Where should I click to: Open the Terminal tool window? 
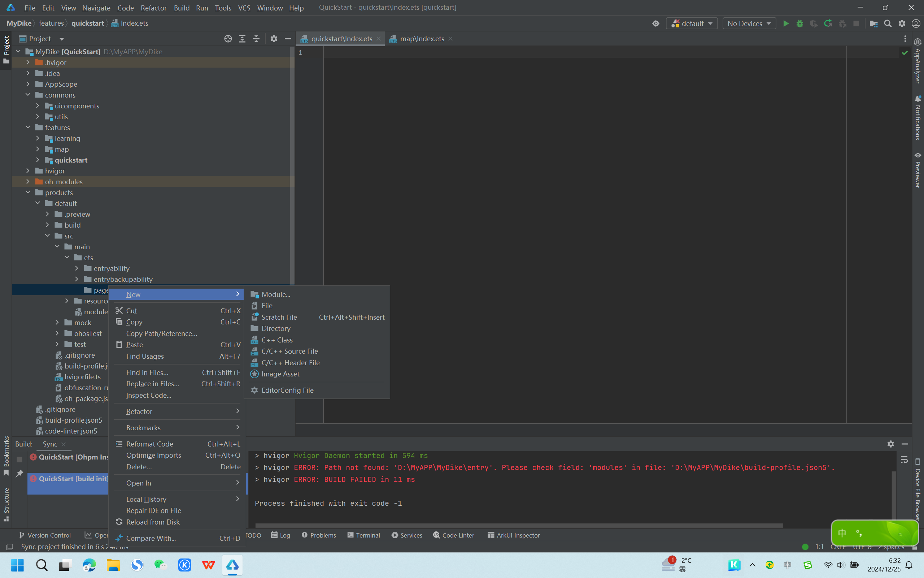[363, 535]
